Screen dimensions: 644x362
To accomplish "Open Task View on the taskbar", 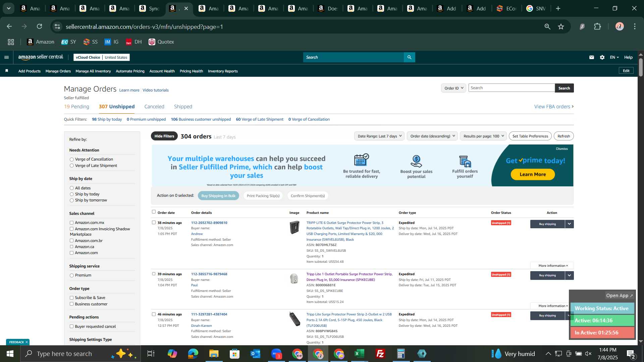I will click(151, 354).
